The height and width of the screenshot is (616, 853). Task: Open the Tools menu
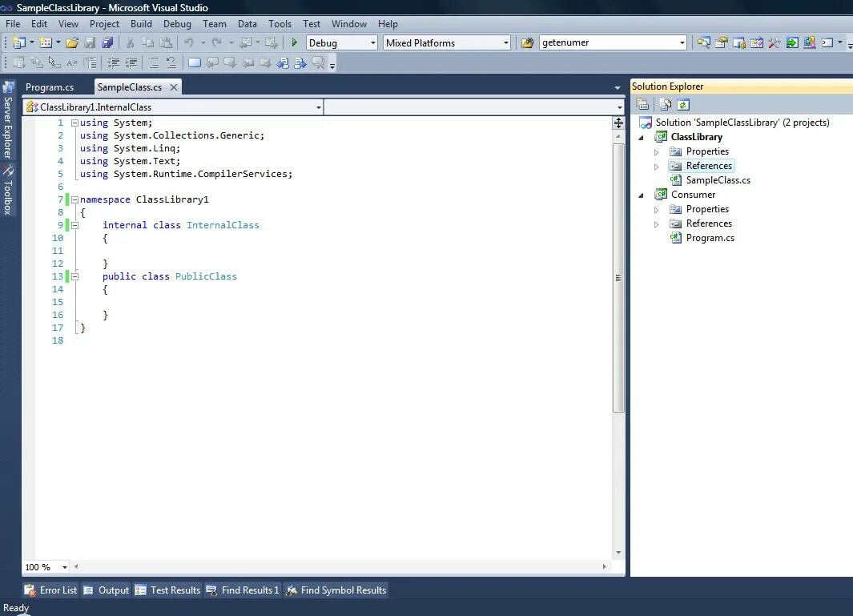[280, 24]
